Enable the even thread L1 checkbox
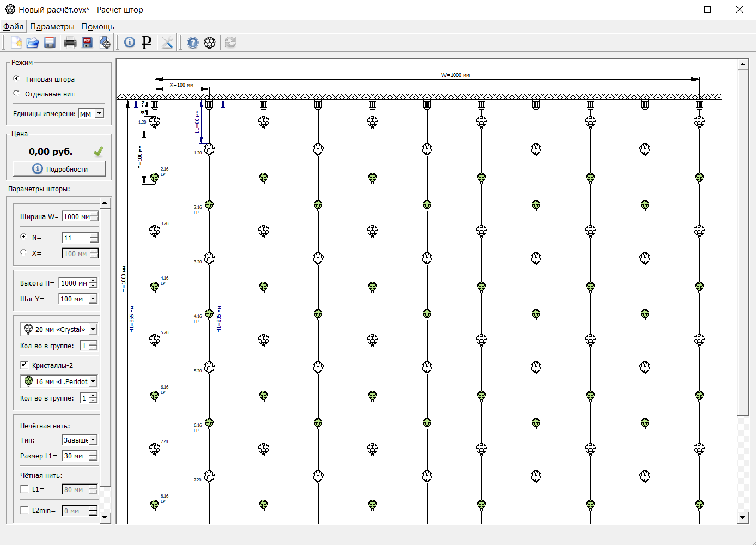756x545 pixels. (24, 489)
